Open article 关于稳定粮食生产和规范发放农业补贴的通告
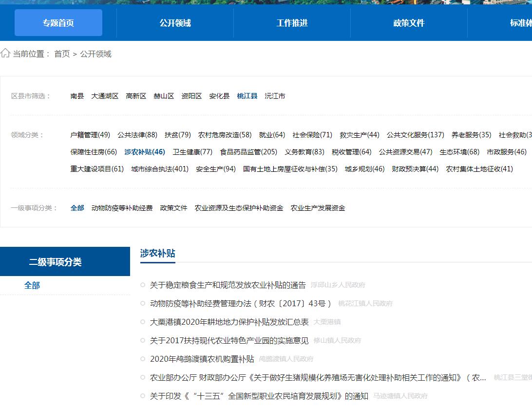 pyautogui.click(x=228, y=285)
